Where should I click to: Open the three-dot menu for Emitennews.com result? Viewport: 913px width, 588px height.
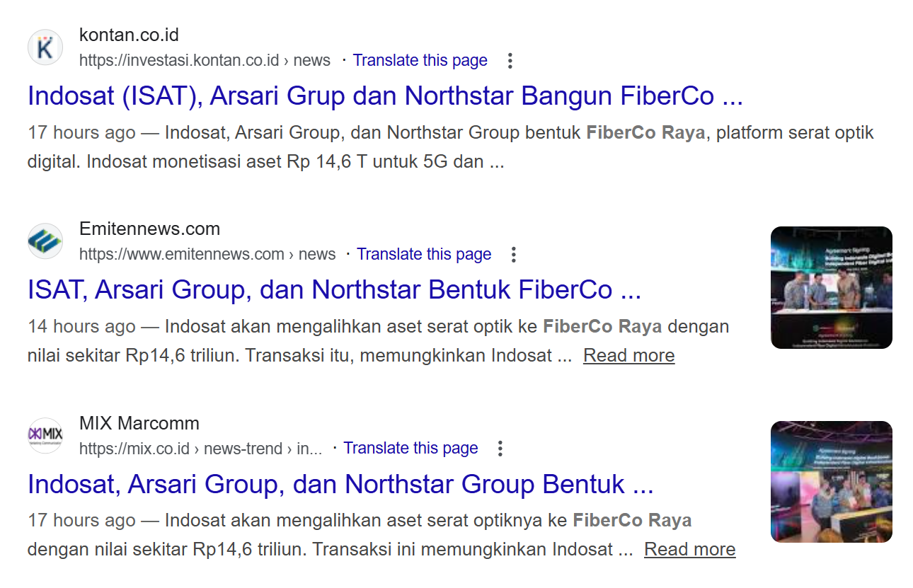514,255
